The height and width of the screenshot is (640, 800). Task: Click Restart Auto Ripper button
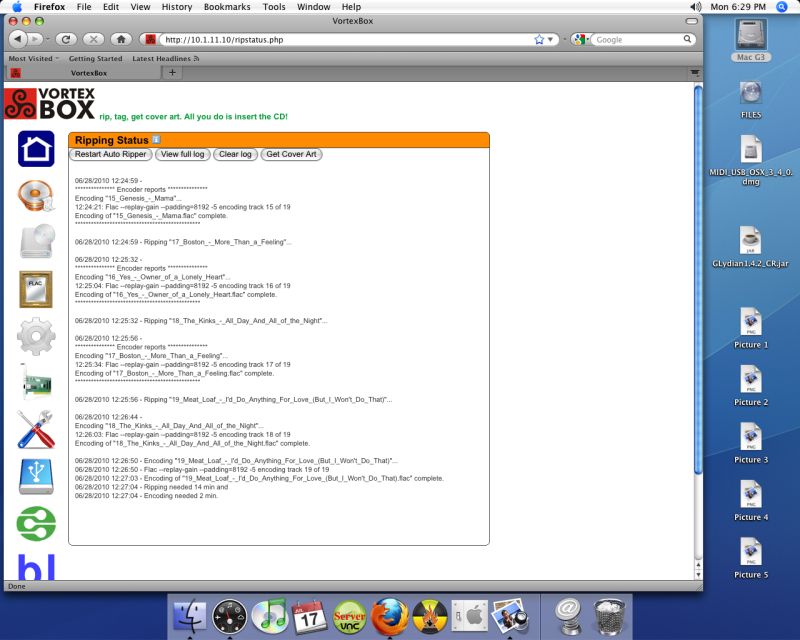pyautogui.click(x=110, y=154)
